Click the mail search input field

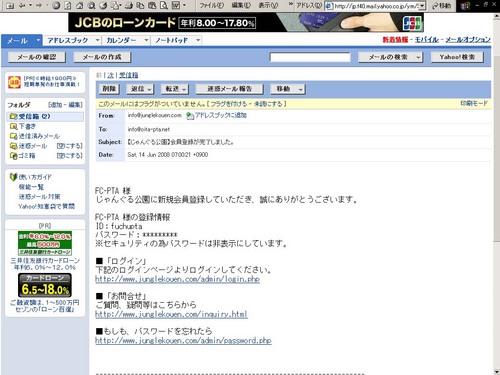click(x=310, y=57)
